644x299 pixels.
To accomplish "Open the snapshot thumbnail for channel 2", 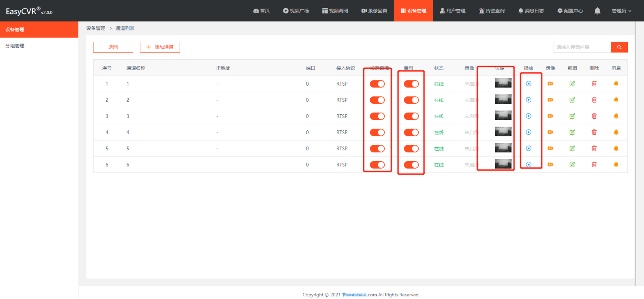I will pos(503,100).
